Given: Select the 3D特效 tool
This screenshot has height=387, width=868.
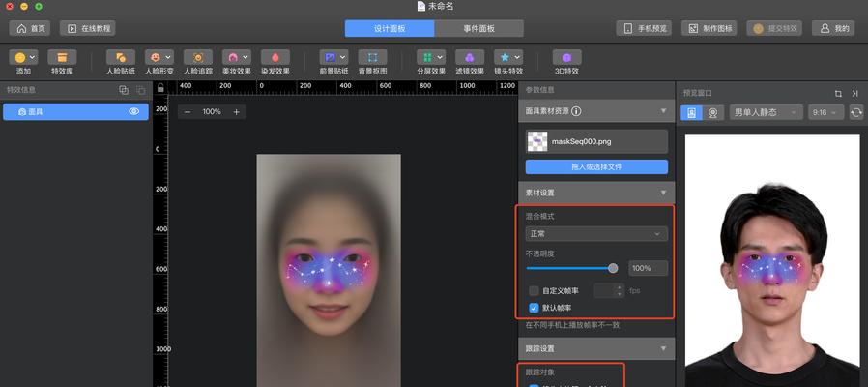Looking at the screenshot, I should (x=566, y=57).
